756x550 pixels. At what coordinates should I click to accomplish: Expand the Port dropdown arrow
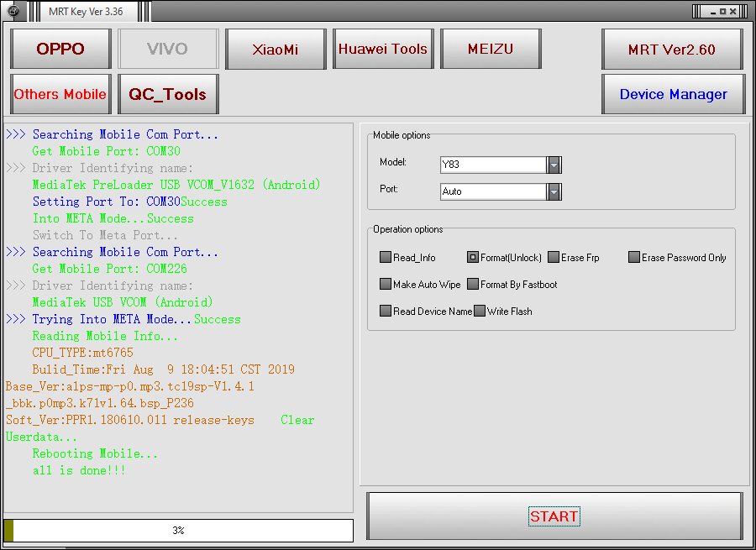pyautogui.click(x=554, y=191)
